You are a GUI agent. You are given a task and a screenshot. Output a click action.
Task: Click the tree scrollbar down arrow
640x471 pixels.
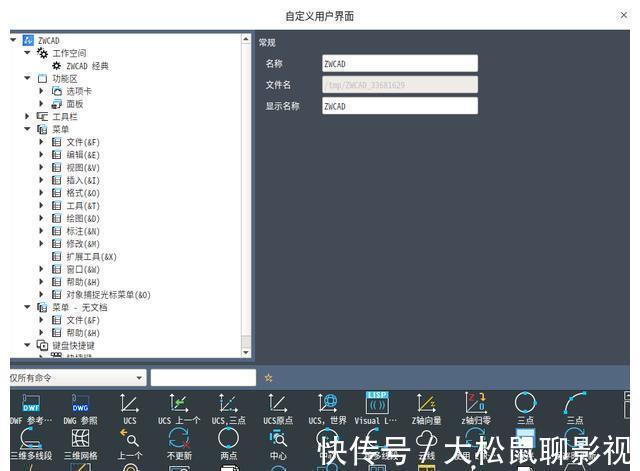click(246, 352)
